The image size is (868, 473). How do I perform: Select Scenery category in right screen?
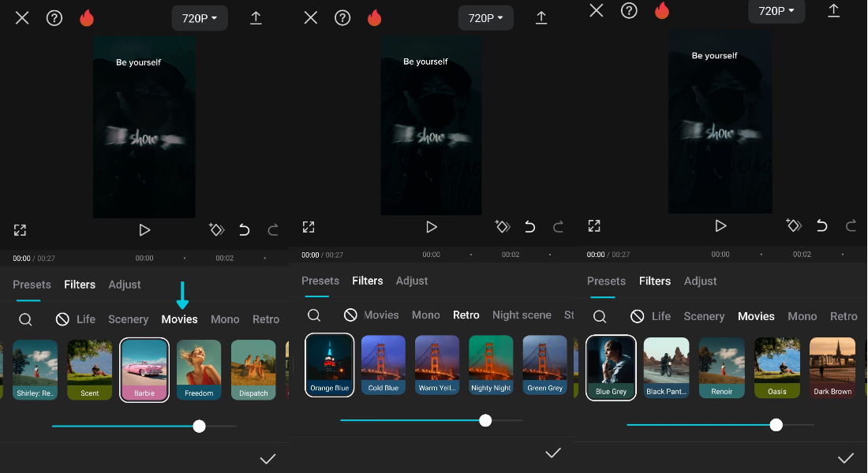pyautogui.click(x=704, y=316)
